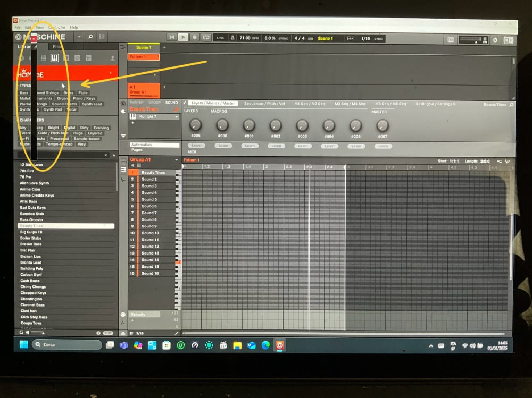Switch to the Files browser tab
The height and width of the screenshot is (398, 532).
click(x=57, y=46)
